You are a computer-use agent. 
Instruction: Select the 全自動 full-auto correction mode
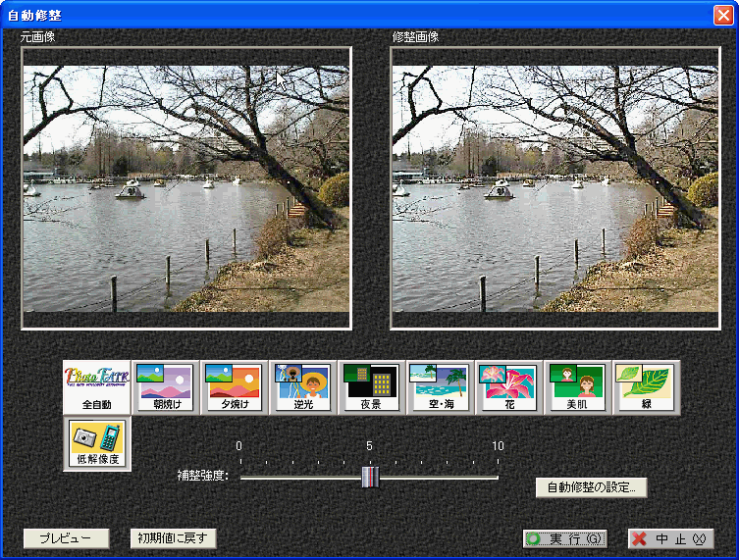click(x=97, y=387)
